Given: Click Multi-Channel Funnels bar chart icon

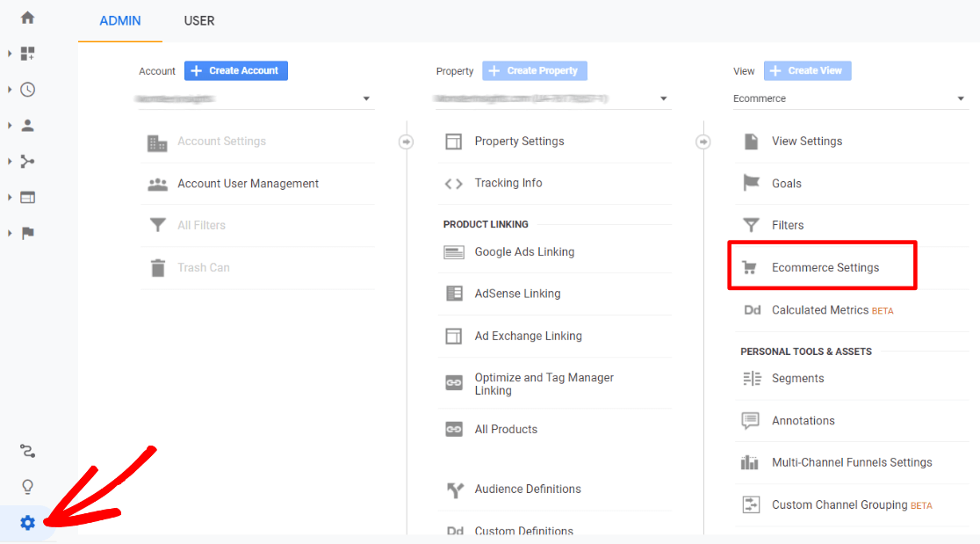Looking at the screenshot, I should [749, 463].
